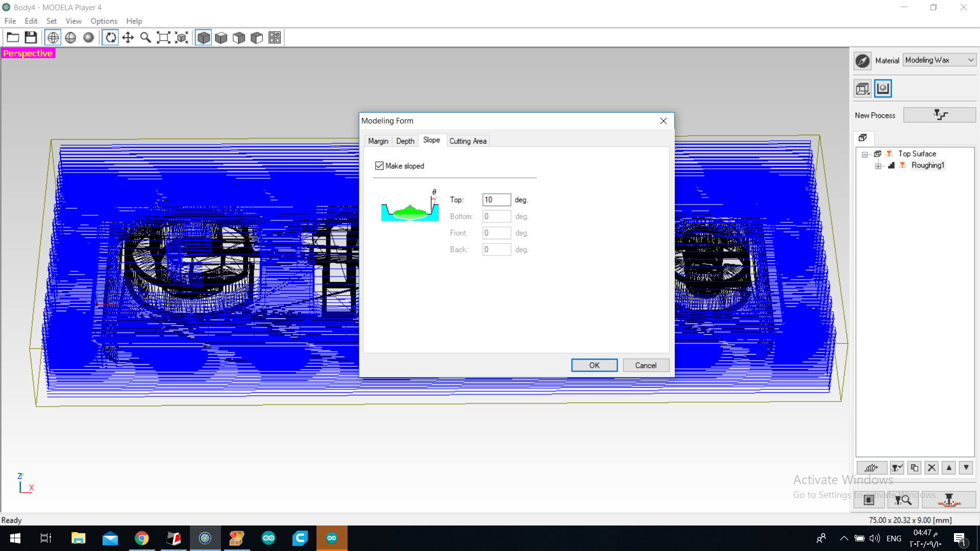Click the Top slope degree field
Image resolution: width=980 pixels, height=551 pixels.
(x=496, y=200)
